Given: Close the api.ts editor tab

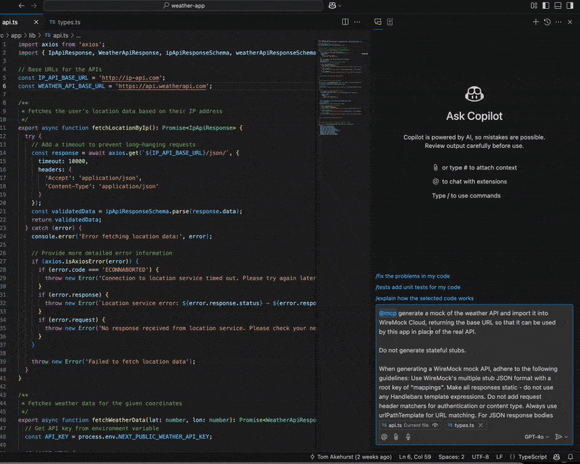Looking at the screenshot, I should 36,22.
